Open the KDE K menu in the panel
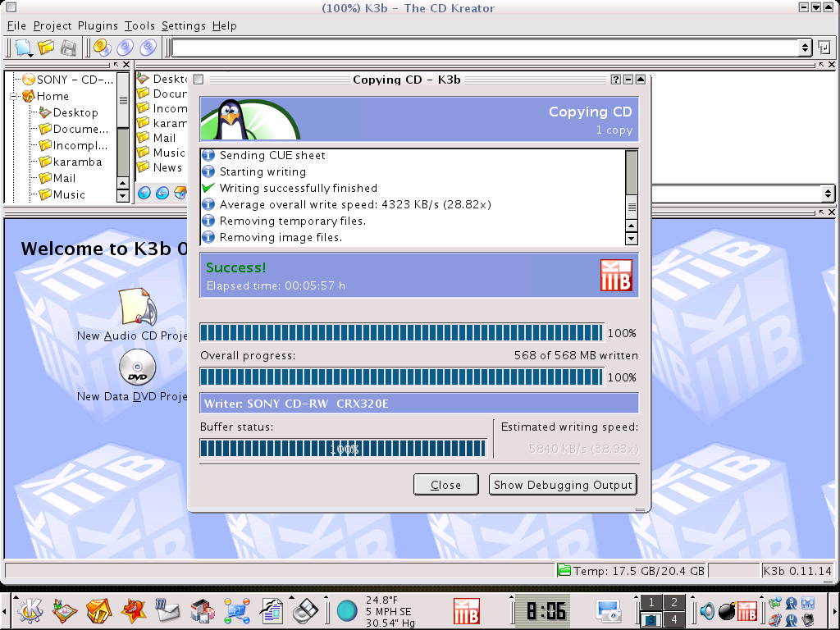 tap(30, 610)
